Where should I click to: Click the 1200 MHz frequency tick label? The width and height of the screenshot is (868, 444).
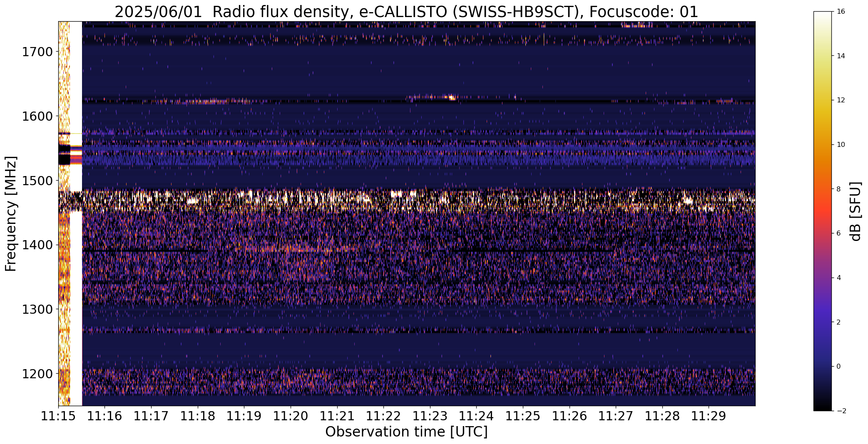[x=37, y=374]
